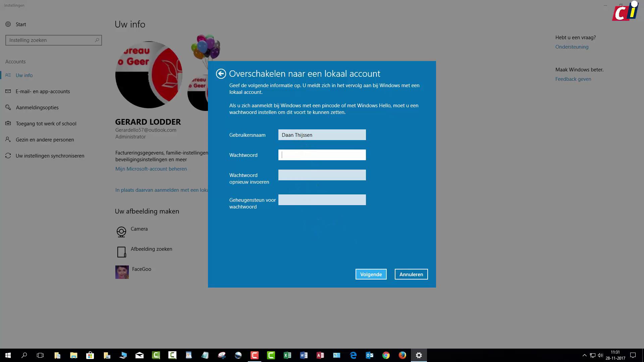Open Toegang tot werk of school
This screenshot has height=362, width=644.
(46, 123)
